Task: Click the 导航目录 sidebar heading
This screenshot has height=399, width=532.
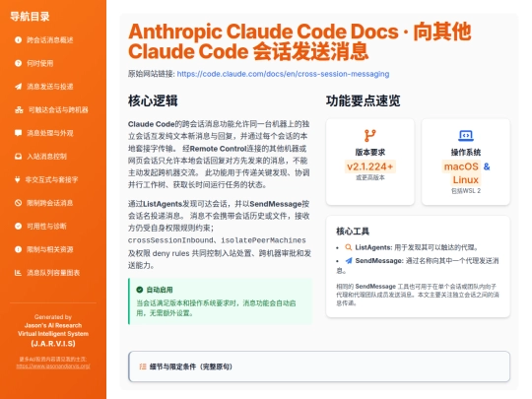Action: point(30,17)
